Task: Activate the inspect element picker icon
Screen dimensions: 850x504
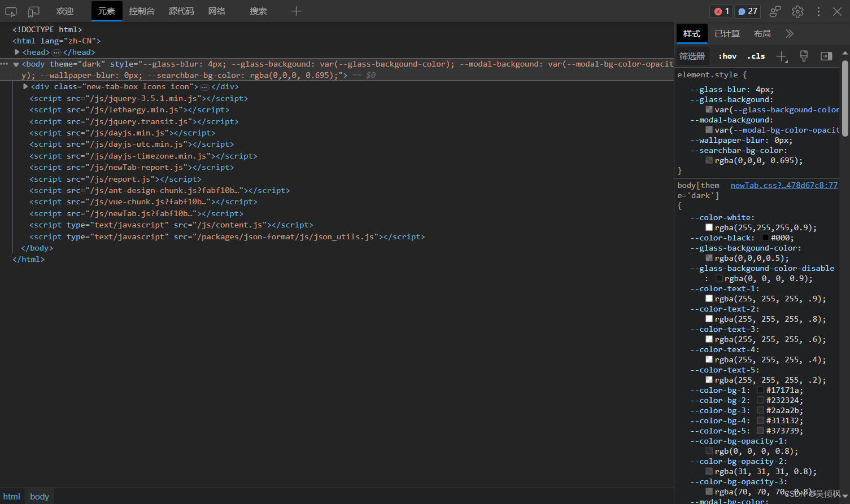Action: tap(11, 11)
